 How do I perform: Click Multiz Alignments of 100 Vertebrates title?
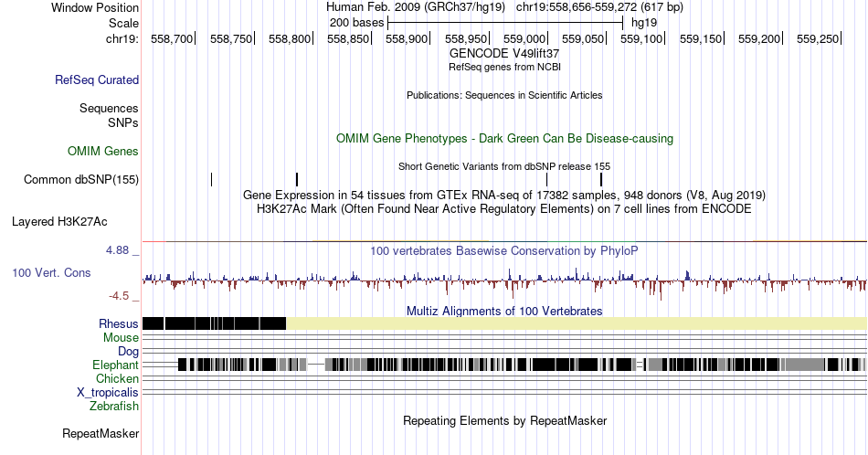(x=504, y=311)
